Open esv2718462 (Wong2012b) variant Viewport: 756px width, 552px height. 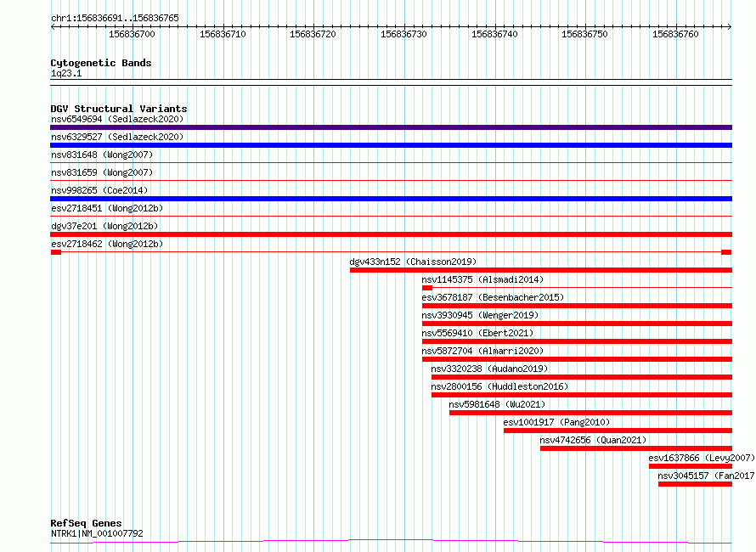coord(107,244)
